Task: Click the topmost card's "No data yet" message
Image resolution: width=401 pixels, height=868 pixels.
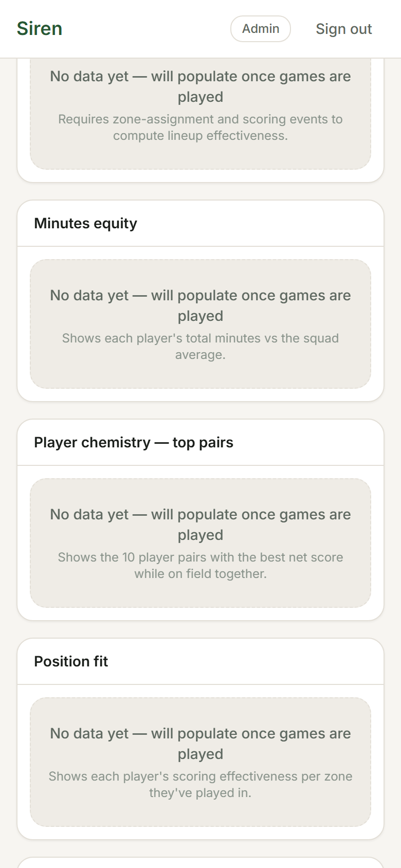Action: [x=200, y=86]
